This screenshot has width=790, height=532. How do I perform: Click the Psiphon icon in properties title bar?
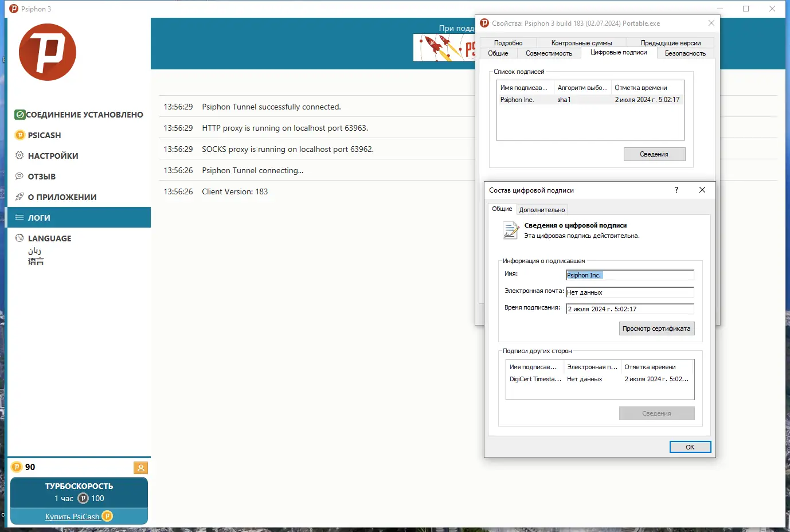click(x=484, y=24)
